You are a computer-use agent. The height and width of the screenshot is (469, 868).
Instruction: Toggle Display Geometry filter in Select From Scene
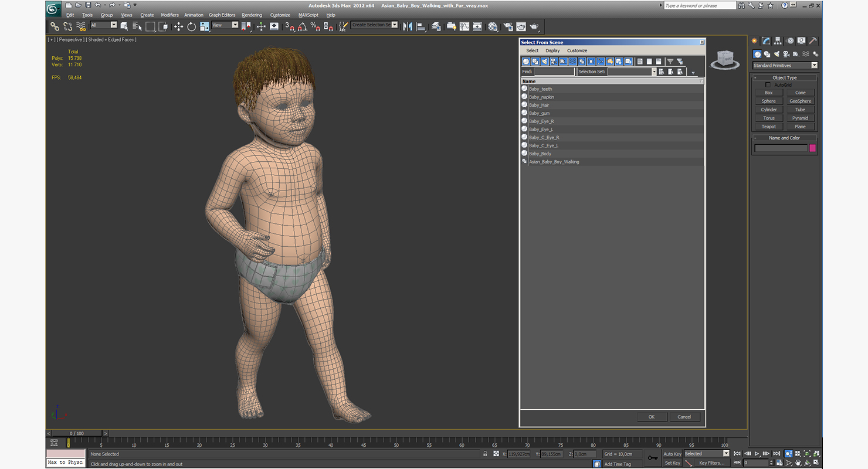click(526, 62)
